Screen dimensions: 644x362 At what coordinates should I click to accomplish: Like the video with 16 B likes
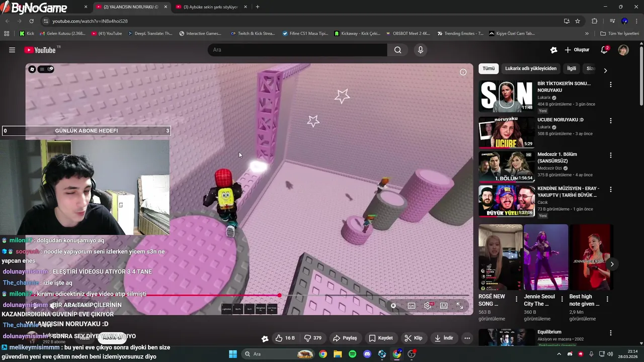285,338
